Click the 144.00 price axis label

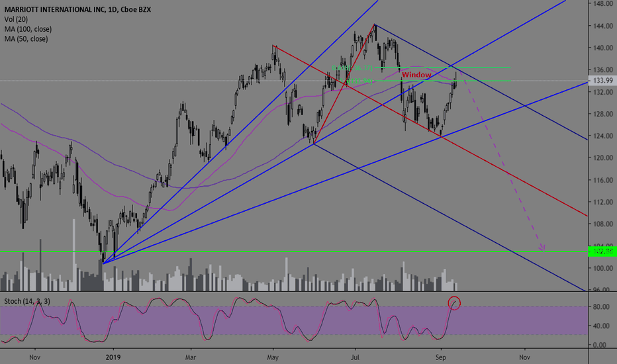point(603,26)
